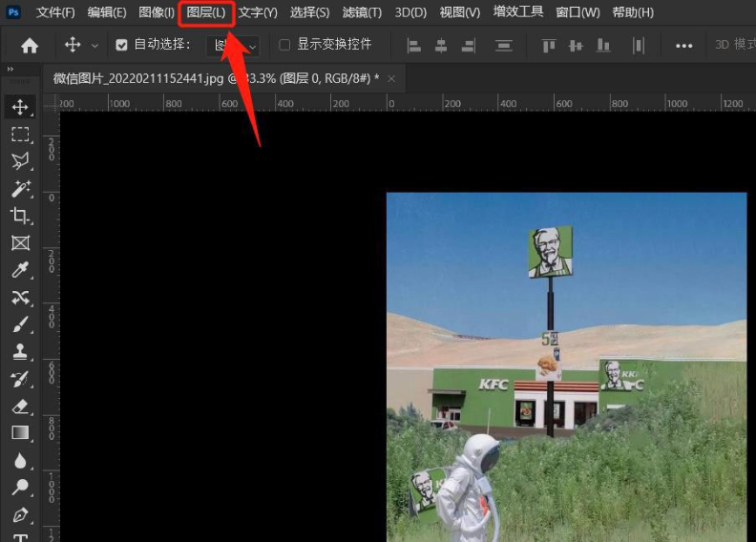Select the Magic Wand tool
The image size is (756, 542).
tap(20, 188)
